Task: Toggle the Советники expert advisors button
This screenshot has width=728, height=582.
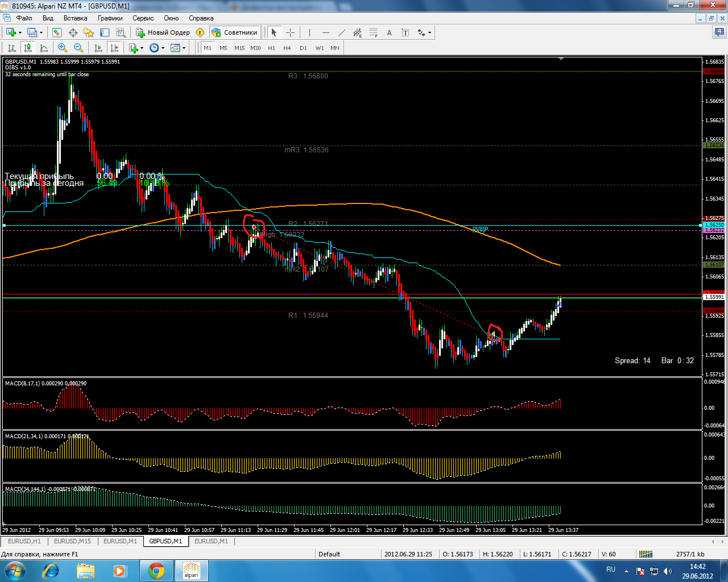Action: pyautogui.click(x=234, y=32)
